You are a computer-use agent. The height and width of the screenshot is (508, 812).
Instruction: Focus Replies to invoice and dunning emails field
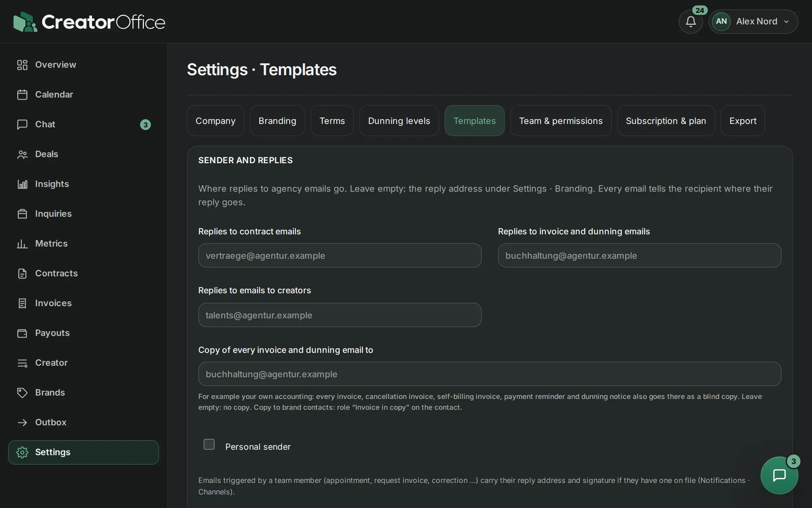(639, 255)
